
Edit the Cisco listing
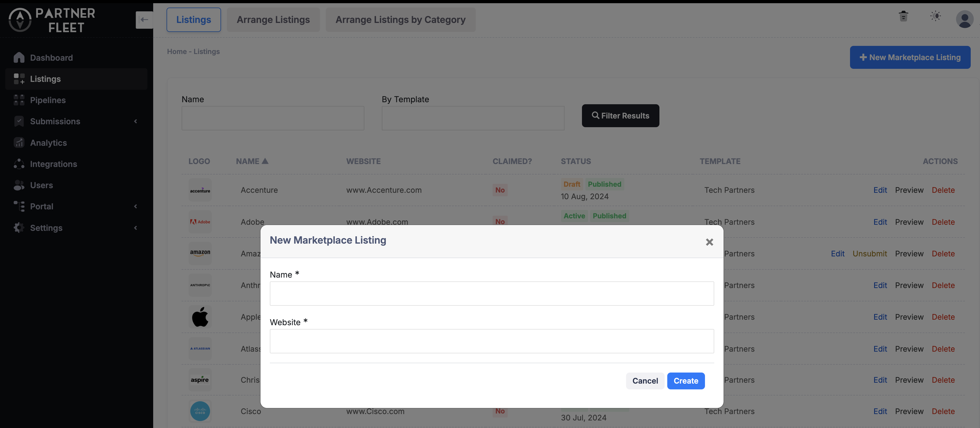tap(880, 411)
